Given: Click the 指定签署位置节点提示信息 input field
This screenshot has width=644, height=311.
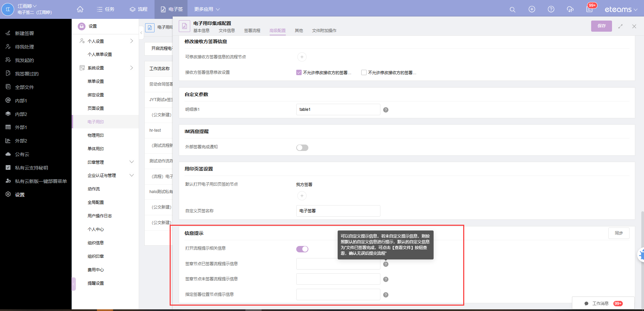Looking at the screenshot, I should click(x=338, y=294).
